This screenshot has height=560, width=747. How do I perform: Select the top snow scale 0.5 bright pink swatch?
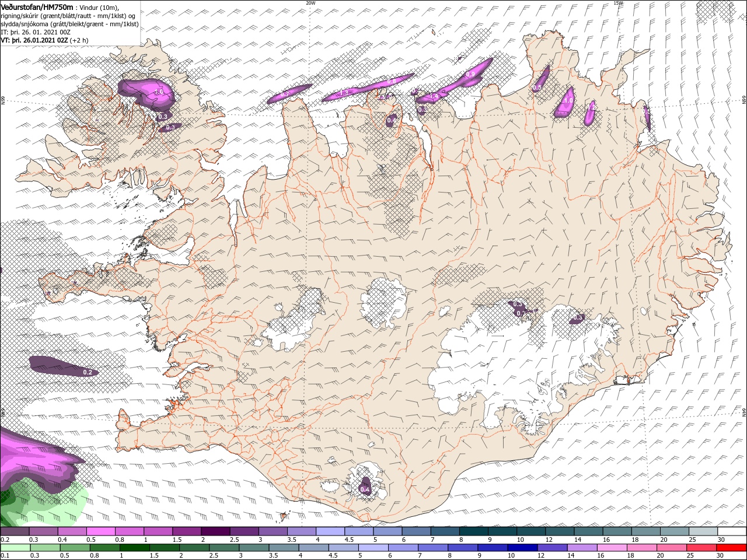pos(100,531)
